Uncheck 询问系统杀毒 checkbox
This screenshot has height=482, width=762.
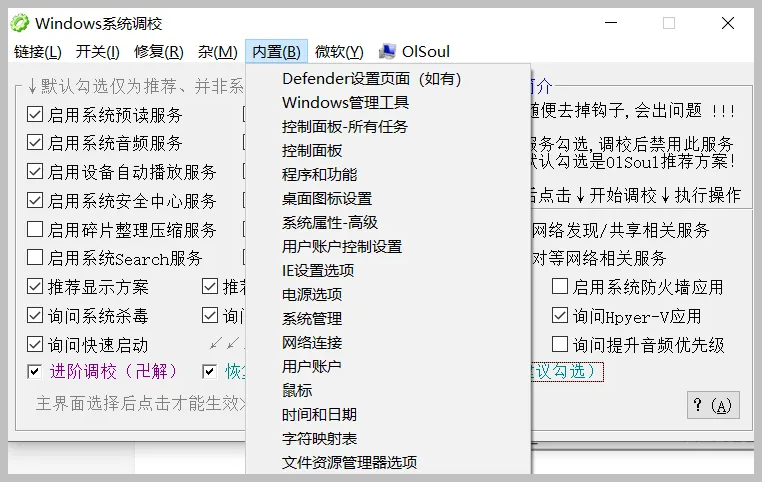pos(35,315)
